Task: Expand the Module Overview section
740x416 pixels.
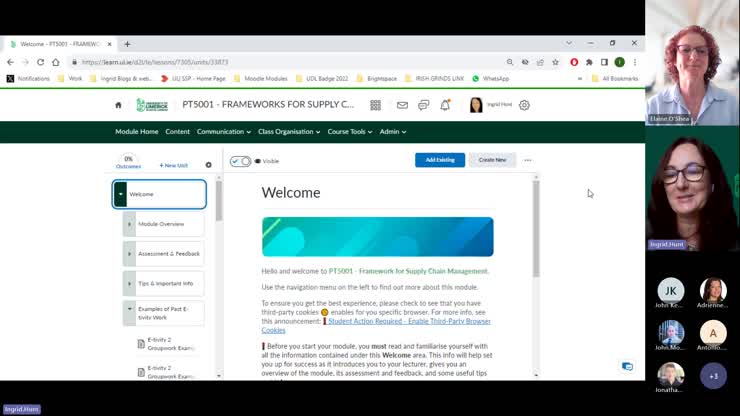Action: point(129,224)
